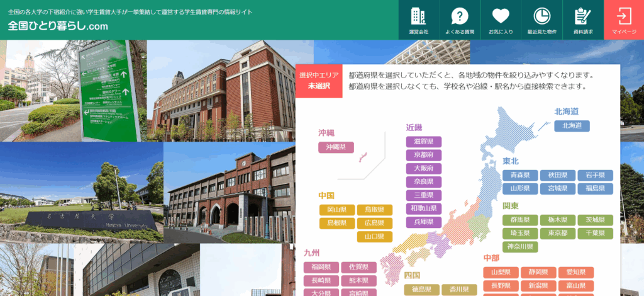The height and width of the screenshot is (296, 644).
Task: Select 岩手県 prefecture button
Action: 595,175
